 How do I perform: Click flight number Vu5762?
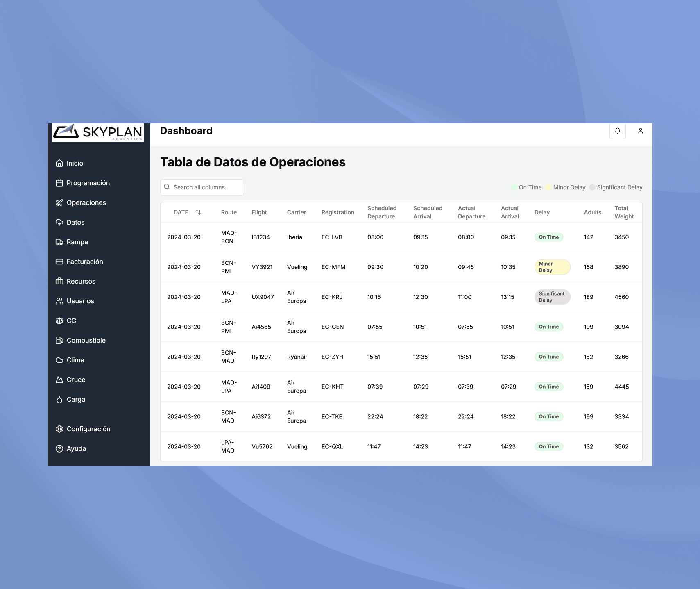pyautogui.click(x=262, y=446)
